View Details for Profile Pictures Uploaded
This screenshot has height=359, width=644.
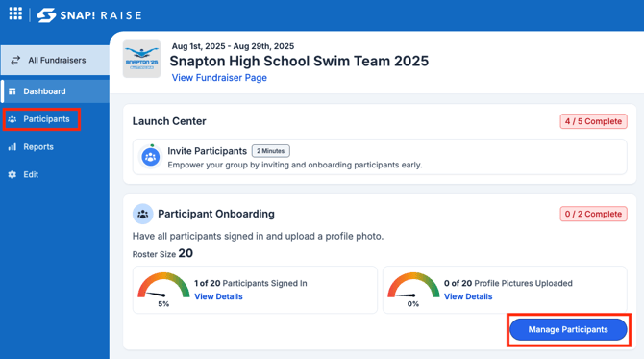[x=468, y=296]
